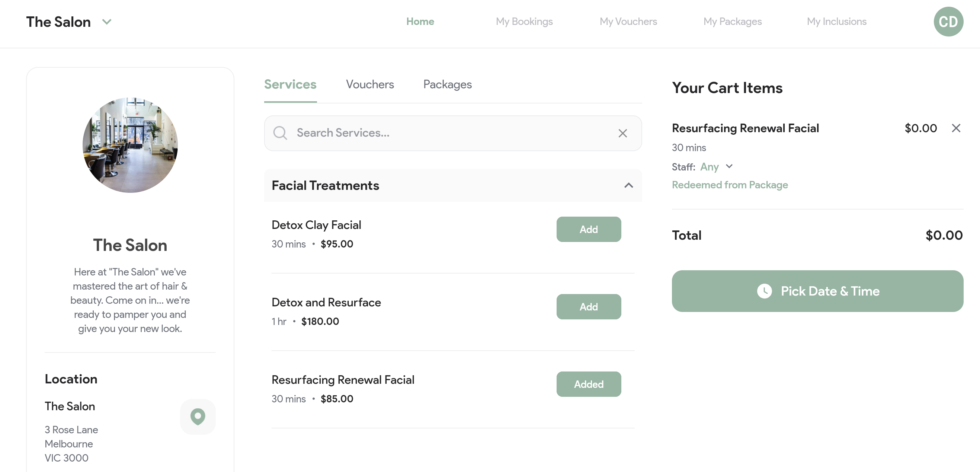Switch to the Services tab

pos(290,84)
